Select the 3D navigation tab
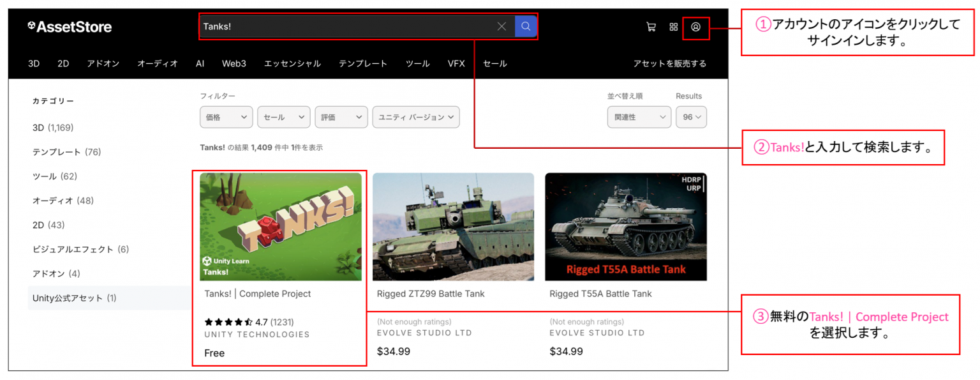 coord(33,63)
